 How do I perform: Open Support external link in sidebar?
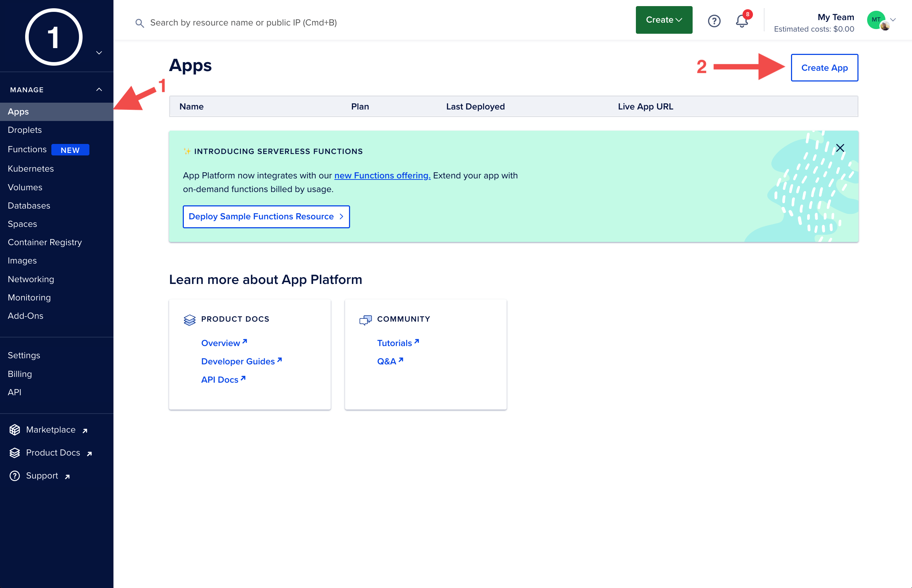(x=48, y=476)
